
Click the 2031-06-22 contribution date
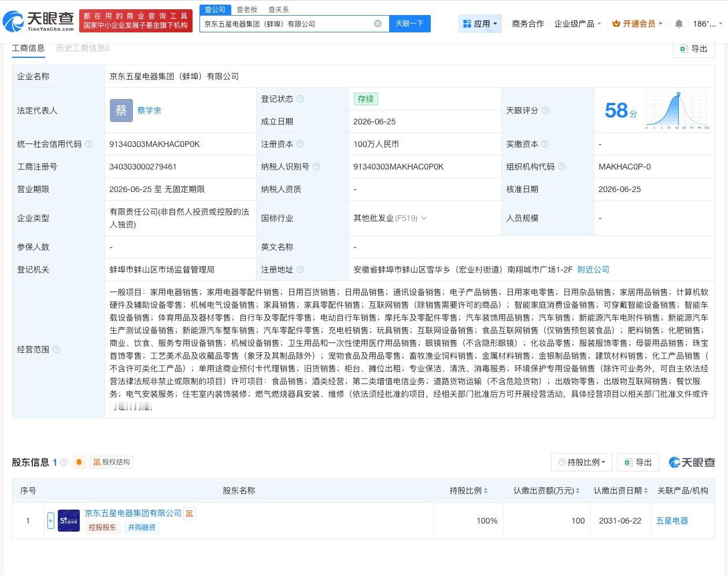point(620,521)
